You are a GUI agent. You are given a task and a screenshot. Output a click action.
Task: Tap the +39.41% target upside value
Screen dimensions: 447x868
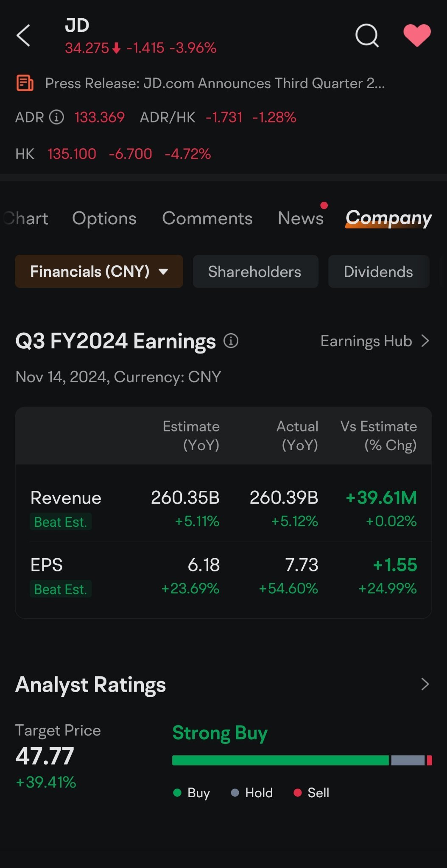point(46,782)
